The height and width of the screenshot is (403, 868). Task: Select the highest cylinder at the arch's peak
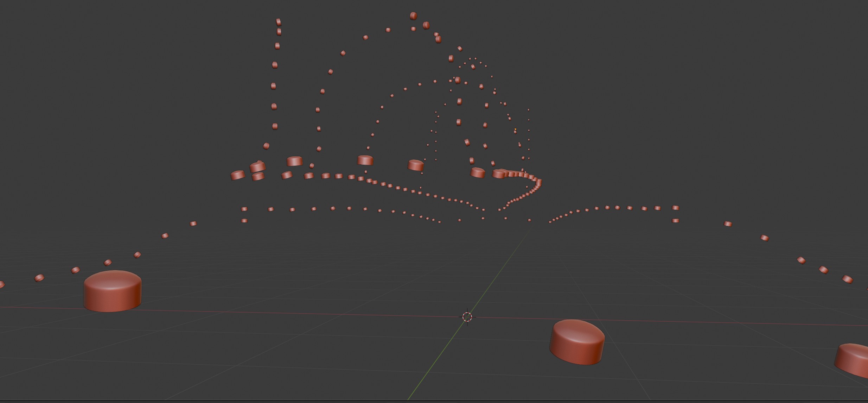tap(413, 16)
